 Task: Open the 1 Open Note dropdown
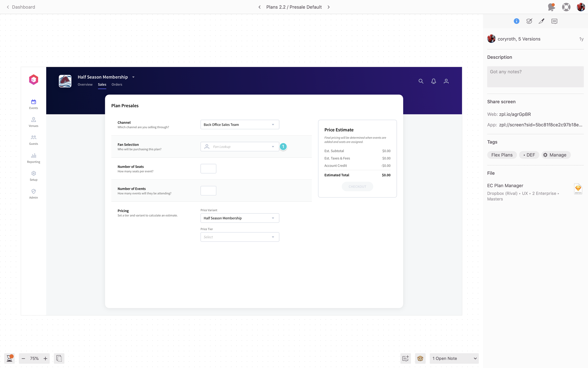click(x=454, y=358)
